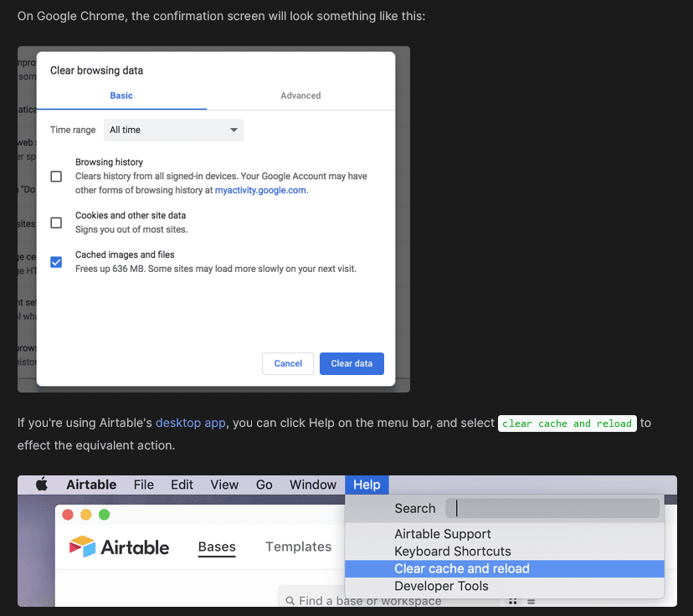
Task: Switch to the list view icon
Action: (x=531, y=601)
